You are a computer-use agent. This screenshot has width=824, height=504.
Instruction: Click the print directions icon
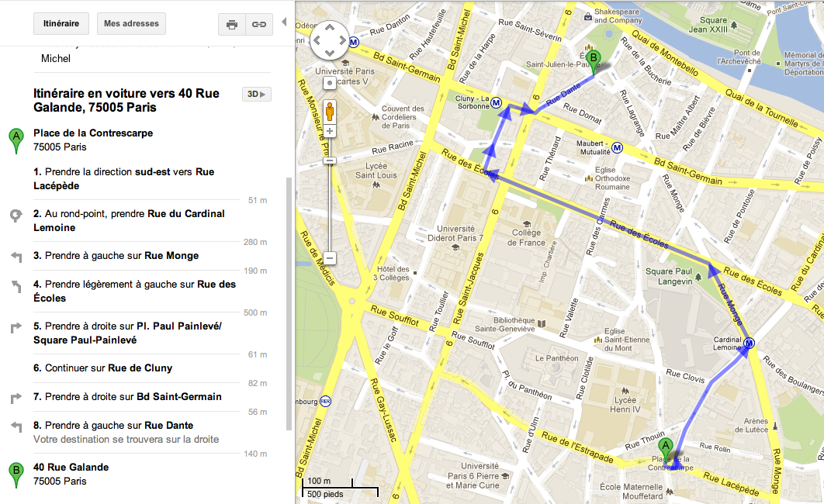coord(231,24)
